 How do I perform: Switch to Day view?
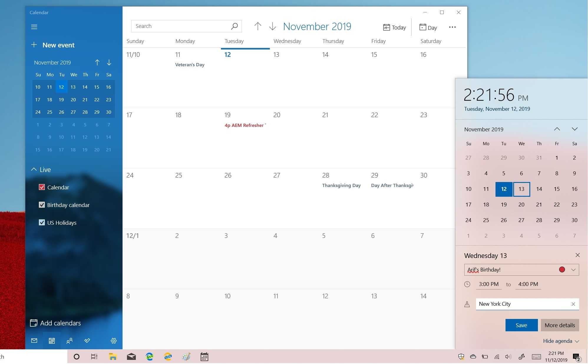428,27
